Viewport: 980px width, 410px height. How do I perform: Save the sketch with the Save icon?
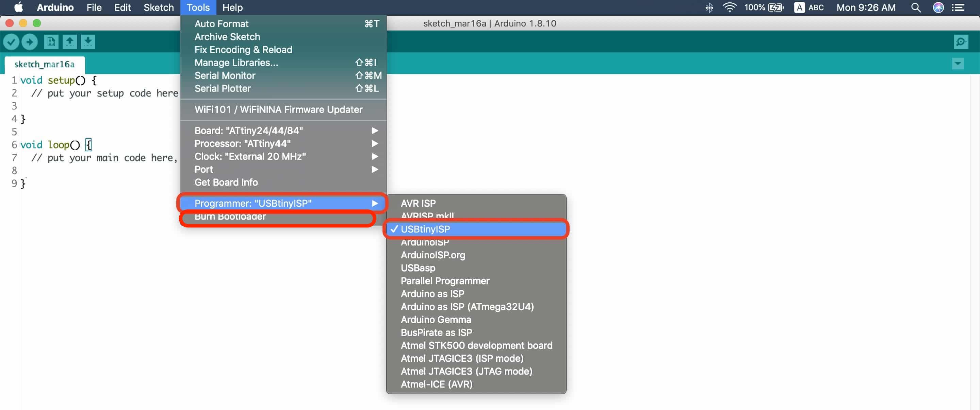click(88, 42)
